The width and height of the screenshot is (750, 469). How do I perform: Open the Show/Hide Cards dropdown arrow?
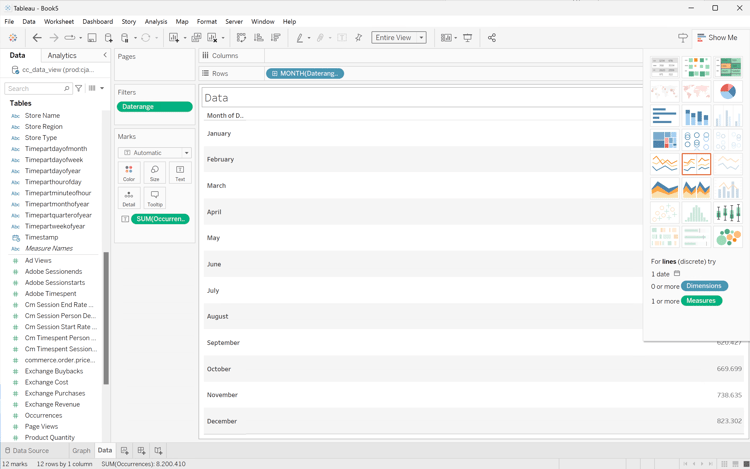(x=455, y=38)
